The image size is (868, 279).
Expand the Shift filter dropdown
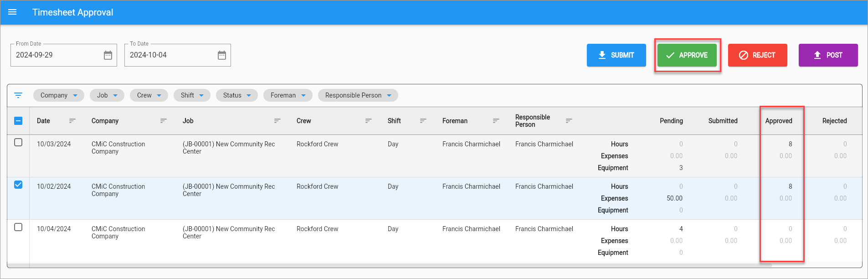pyautogui.click(x=192, y=95)
